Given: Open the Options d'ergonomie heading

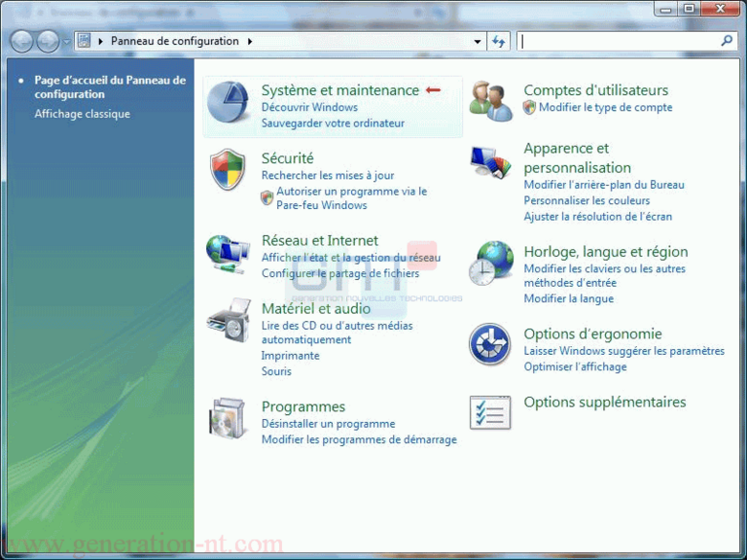Looking at the screenshot, I should pos(593,333).
